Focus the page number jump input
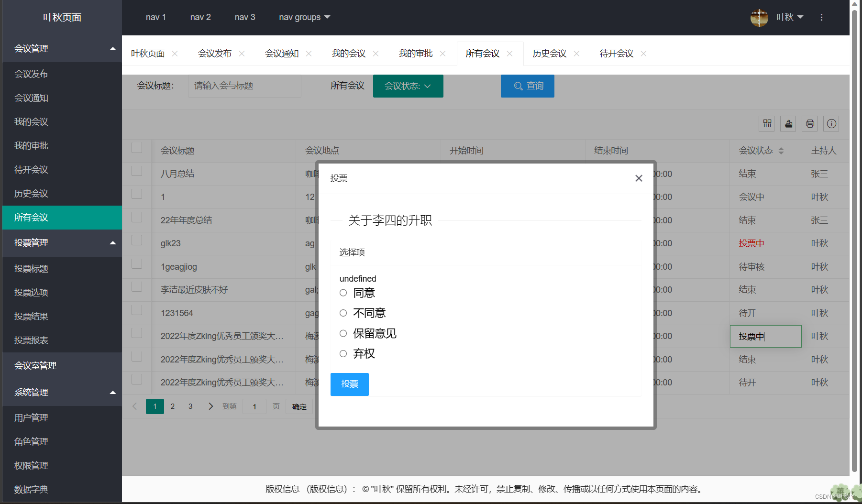The height and width of the screenshot is (504, 862). (254, 406)
